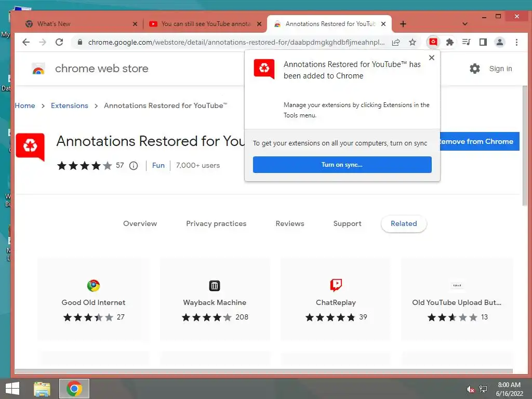Open the Windows Start menu
Viewport: 532px width, 399px height.
tap(12, 389)
